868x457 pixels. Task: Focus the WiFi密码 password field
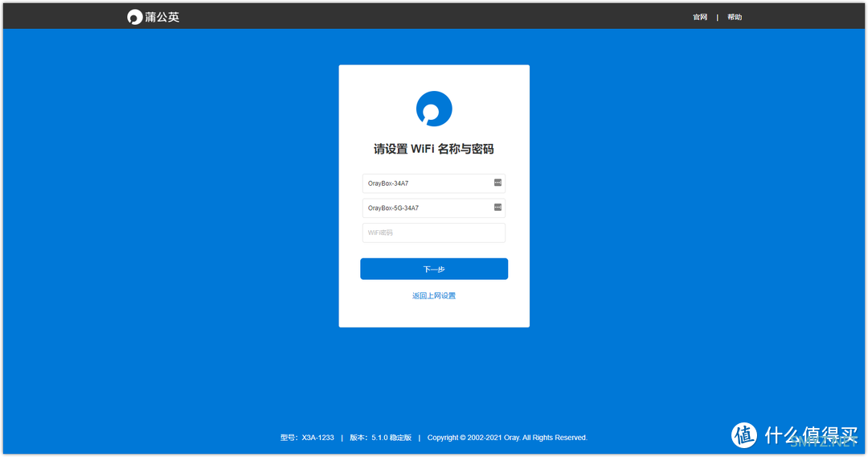click(x=433, y=233)
